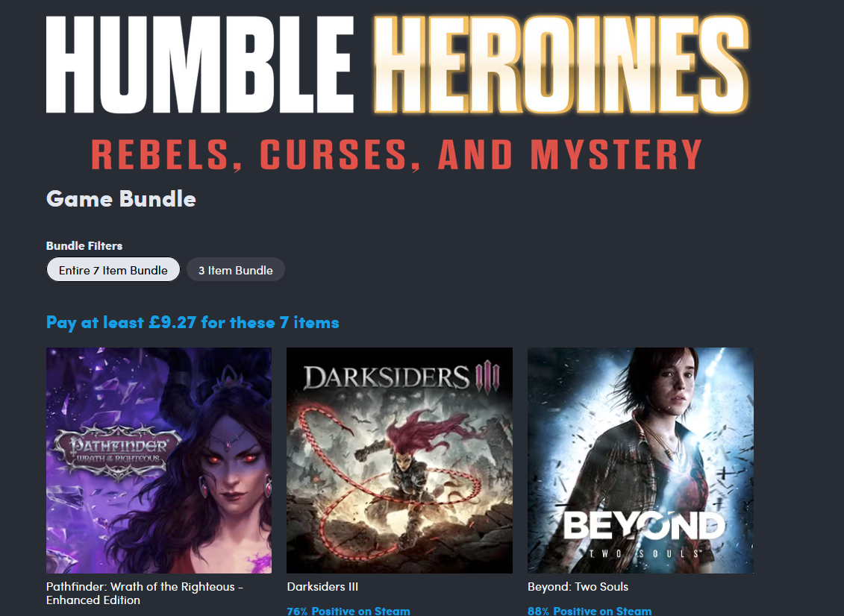Click the Darksiders III logo on the cover
The image size is (844, 616).
pyautogui.click(x=402, y=377)
